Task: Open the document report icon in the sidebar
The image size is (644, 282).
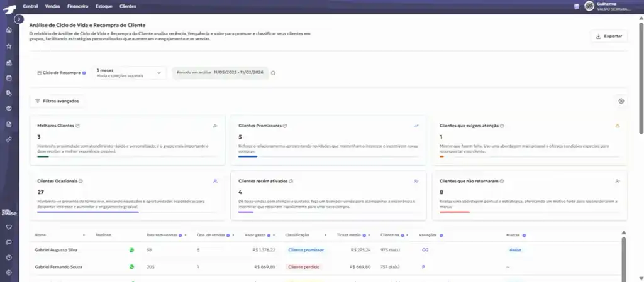Action: pos(9,124)
